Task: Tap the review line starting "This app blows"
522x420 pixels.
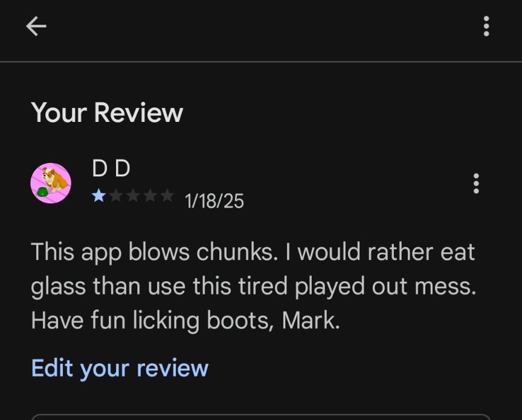Action: coord(253,252)
